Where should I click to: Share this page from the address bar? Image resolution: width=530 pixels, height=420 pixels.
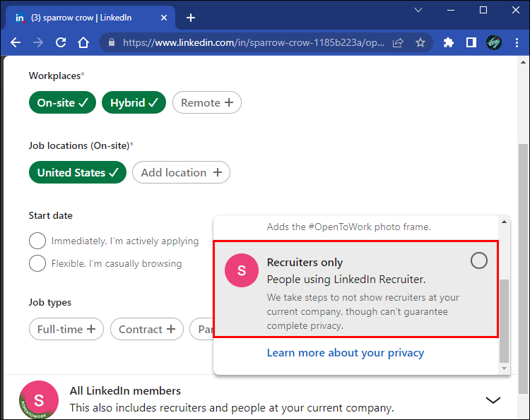399,42
